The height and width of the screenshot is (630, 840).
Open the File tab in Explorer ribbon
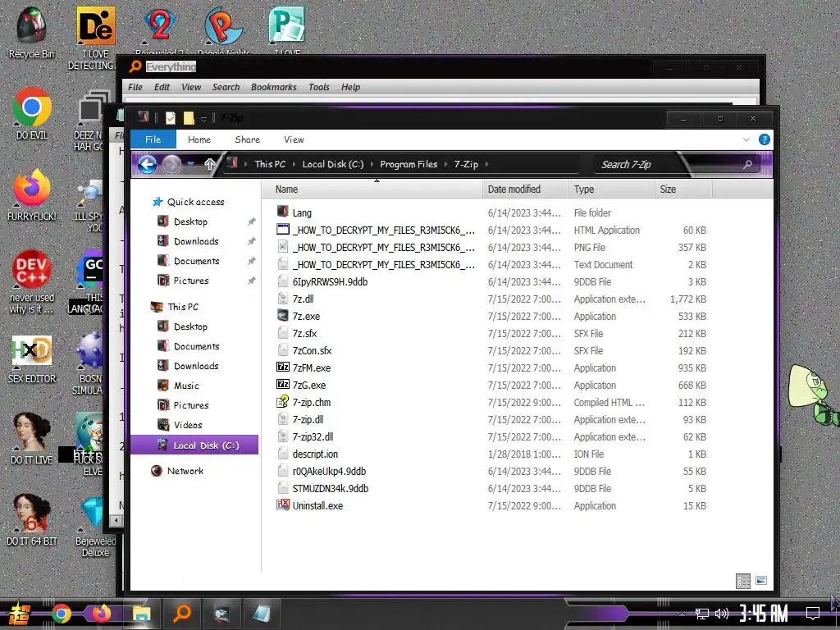coord(153,139)
